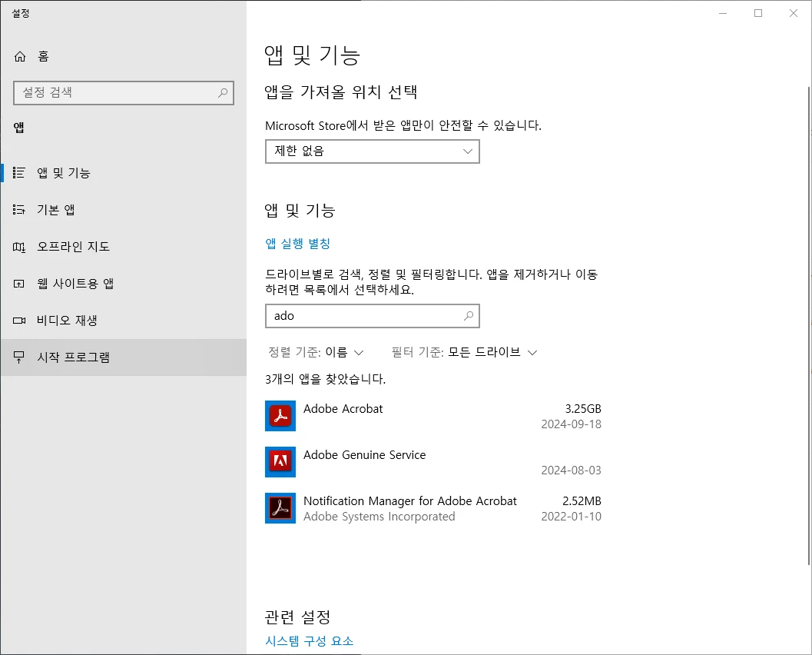Click the 웹 사이트용 앱 icon
The height and width of the screenshot is (655, 812).
(x=19, y=284)
